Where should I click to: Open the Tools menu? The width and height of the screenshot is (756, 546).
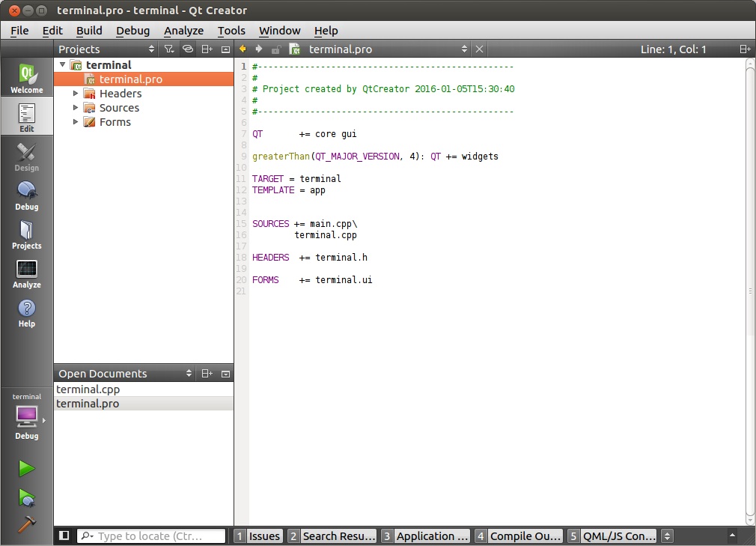point(231,31)
